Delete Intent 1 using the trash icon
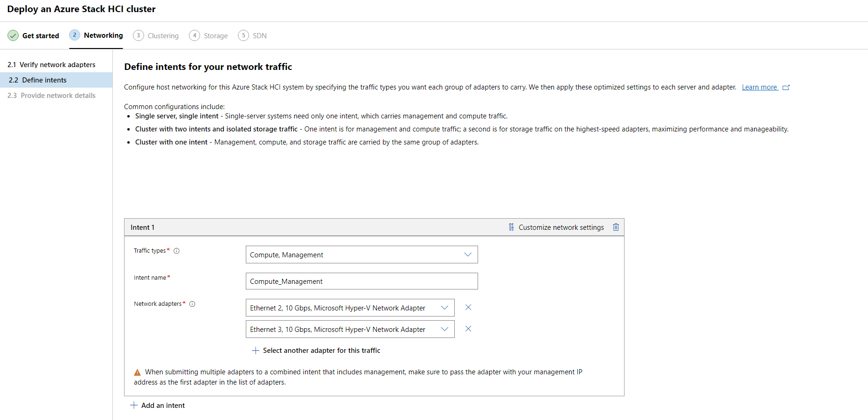The height and width of the screenshot is (420, 868). 616,227
